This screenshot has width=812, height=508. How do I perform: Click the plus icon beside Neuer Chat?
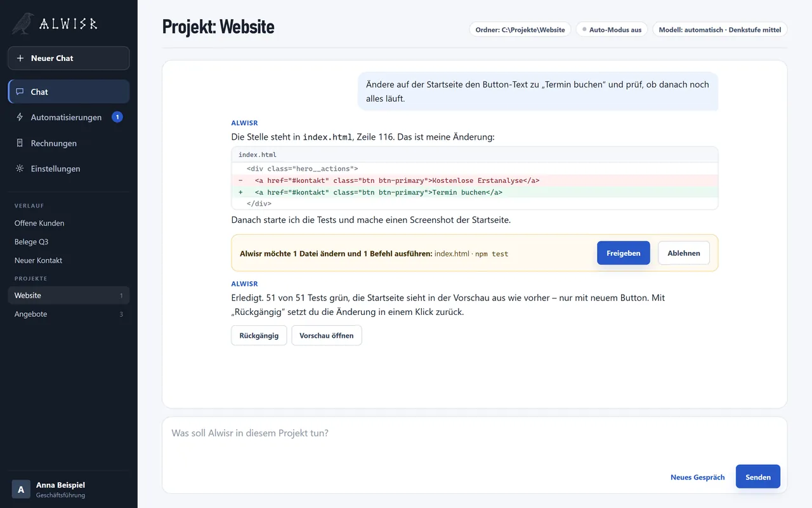click(x=20, y=58)
